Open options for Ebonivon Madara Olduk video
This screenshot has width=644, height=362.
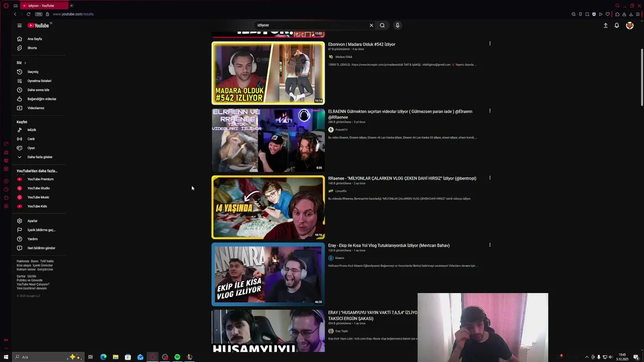click(490, 44)
